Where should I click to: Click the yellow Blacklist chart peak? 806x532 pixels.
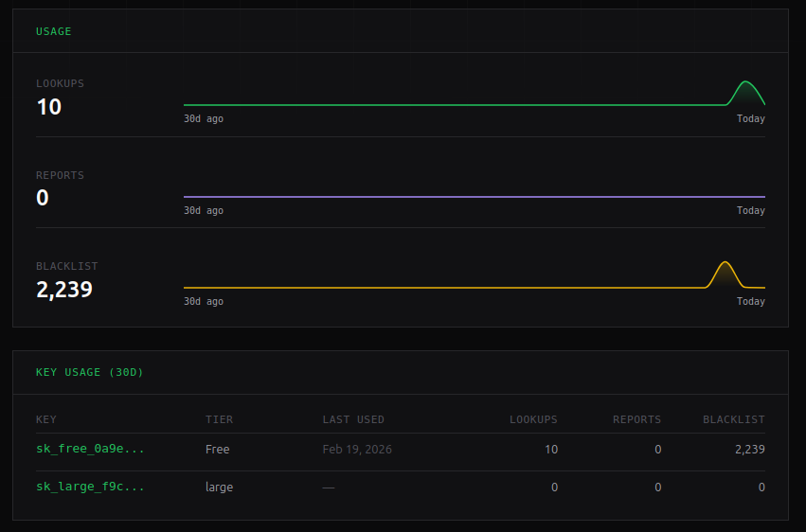(725, 263)
